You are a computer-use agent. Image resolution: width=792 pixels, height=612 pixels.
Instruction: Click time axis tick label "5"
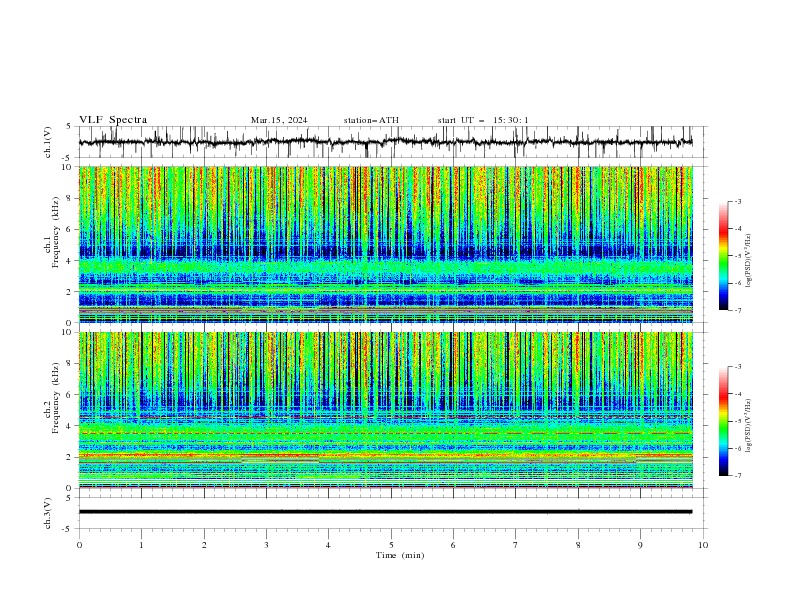click(391, 545)
